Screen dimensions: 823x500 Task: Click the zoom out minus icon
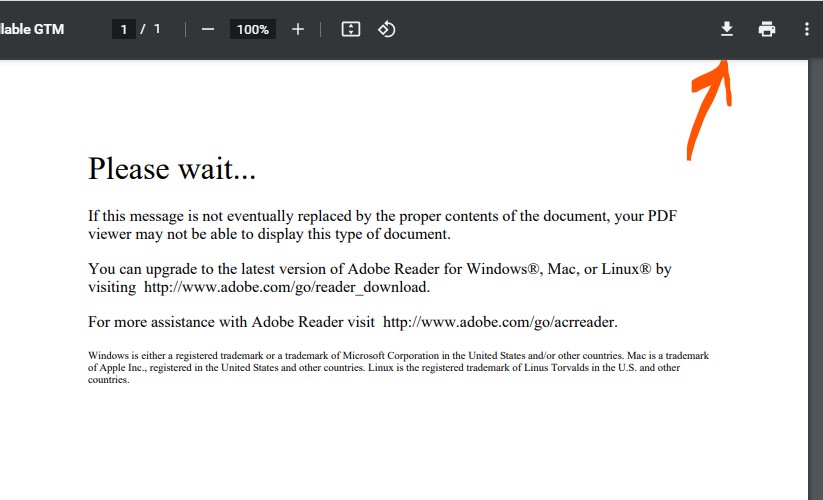point(208,29)
